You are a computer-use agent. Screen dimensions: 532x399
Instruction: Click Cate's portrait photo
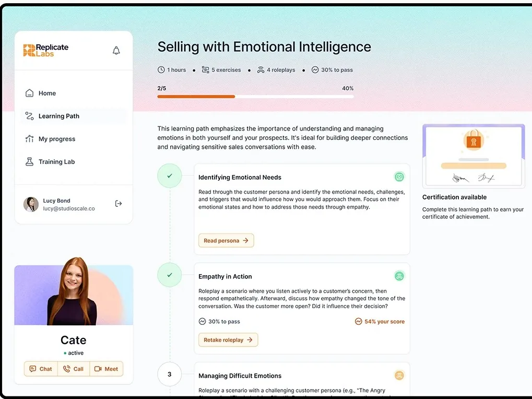point(74,292)
